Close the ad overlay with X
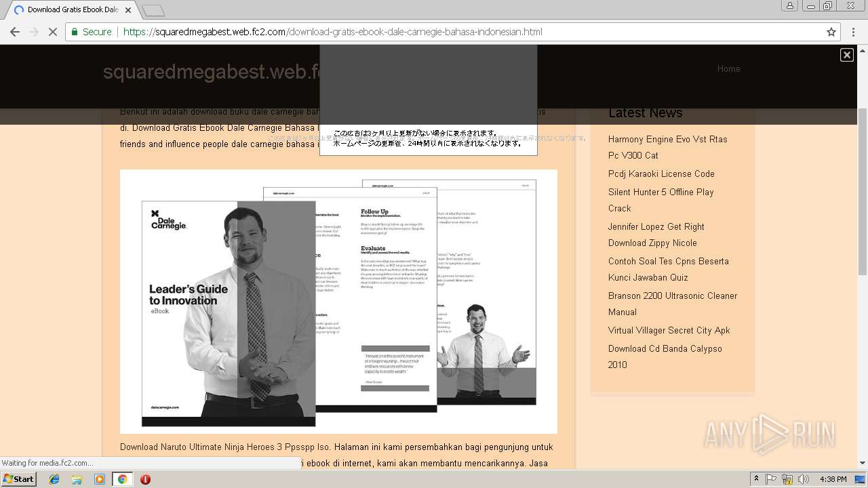868x488 pixels. pos(847,55)
